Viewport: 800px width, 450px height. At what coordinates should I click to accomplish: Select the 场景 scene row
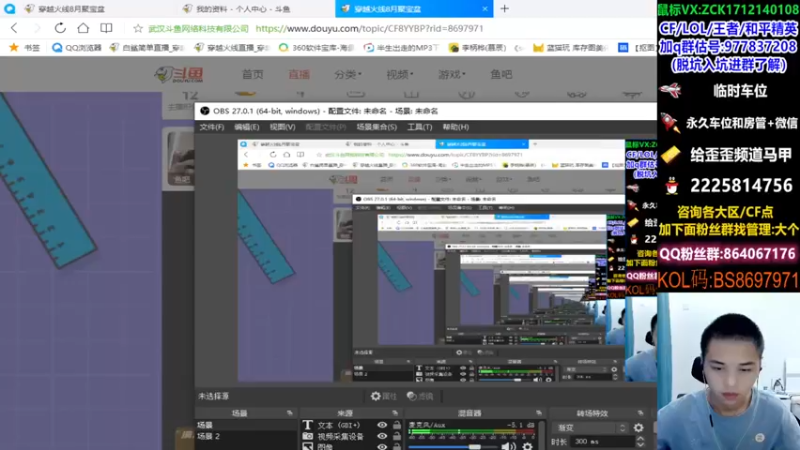pos(246,425)
